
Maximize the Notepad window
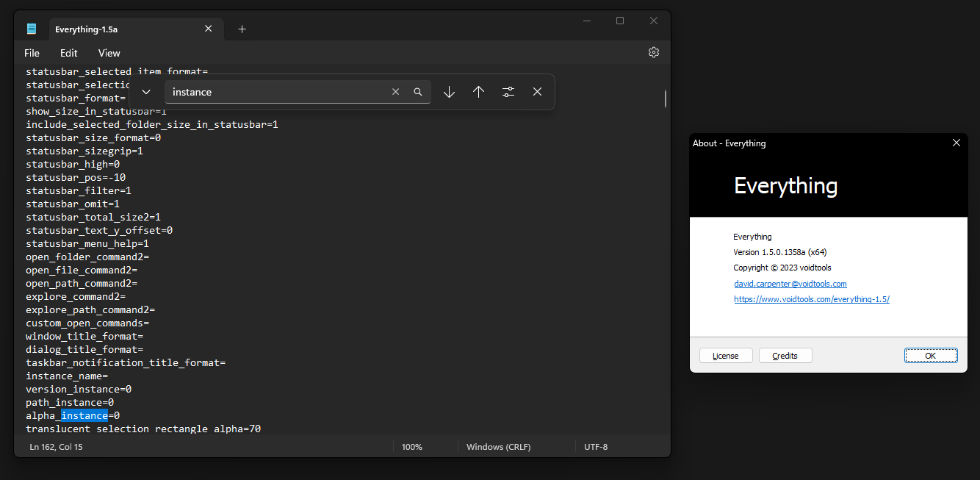tap(620, 21)
